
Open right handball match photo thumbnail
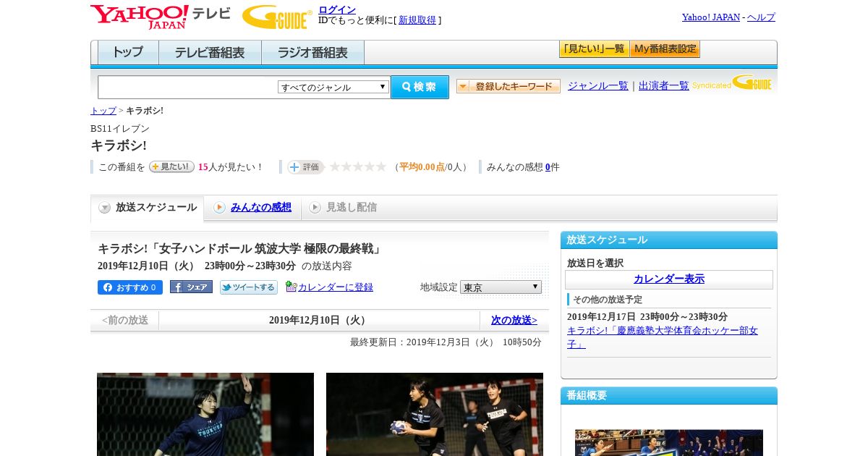(435, 414)
